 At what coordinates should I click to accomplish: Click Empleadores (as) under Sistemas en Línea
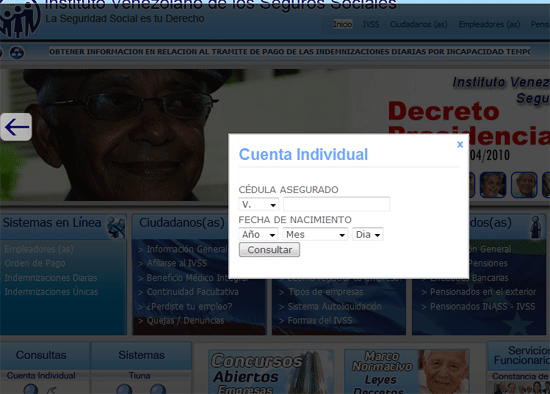pos(39,249)
